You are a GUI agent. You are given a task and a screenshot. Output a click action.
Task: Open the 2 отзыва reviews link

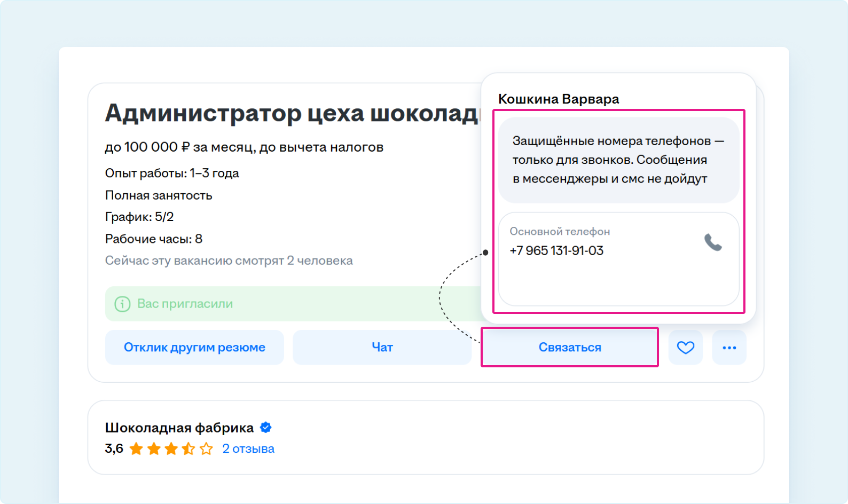[248, 448]
